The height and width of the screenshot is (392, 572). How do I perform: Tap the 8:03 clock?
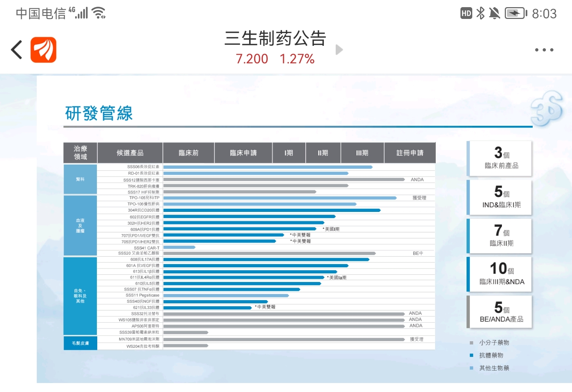pyautogui.click(x=544, y=14)
